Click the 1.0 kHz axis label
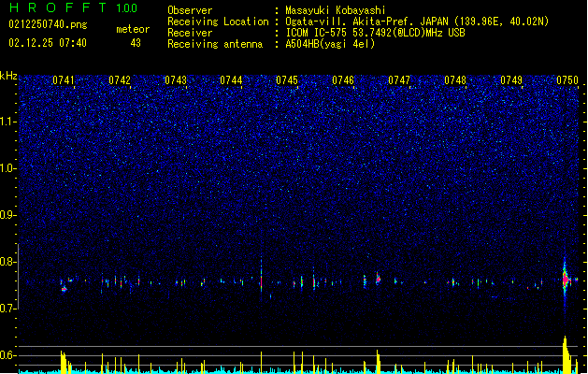This screenshot has width=588, height=374. 7,168
